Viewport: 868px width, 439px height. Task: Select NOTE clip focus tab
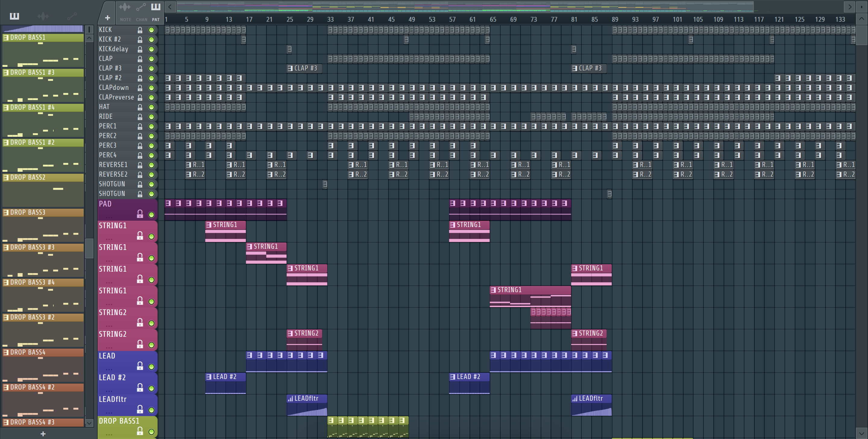click(126, 20)
